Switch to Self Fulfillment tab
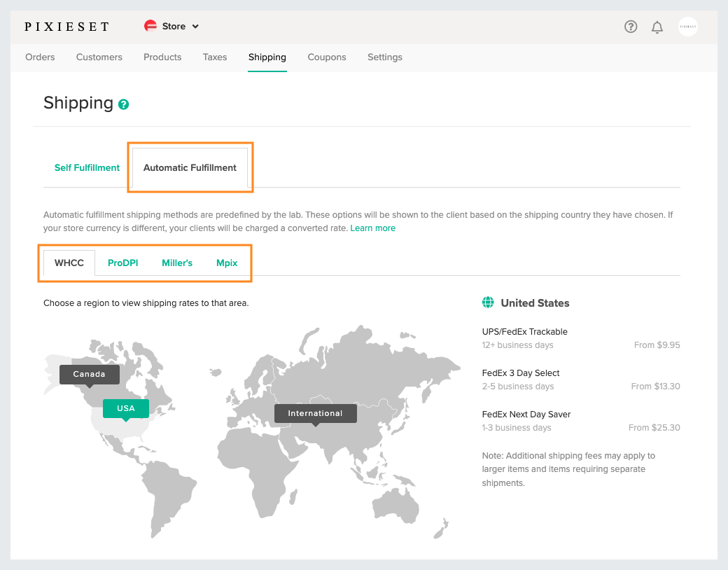This screenshot has height=570, width=728. (x=87, y=167)
